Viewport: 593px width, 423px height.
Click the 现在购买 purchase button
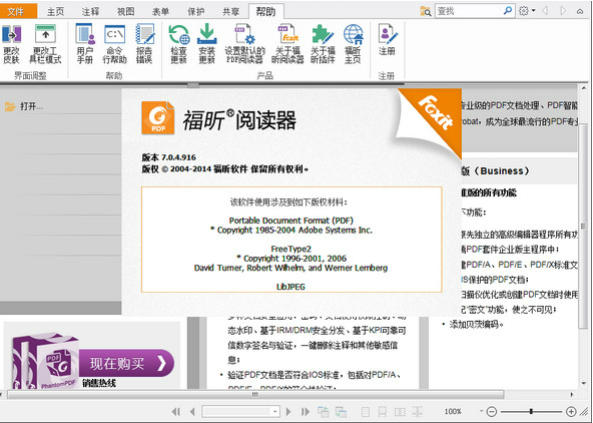[x=127, y=363]
